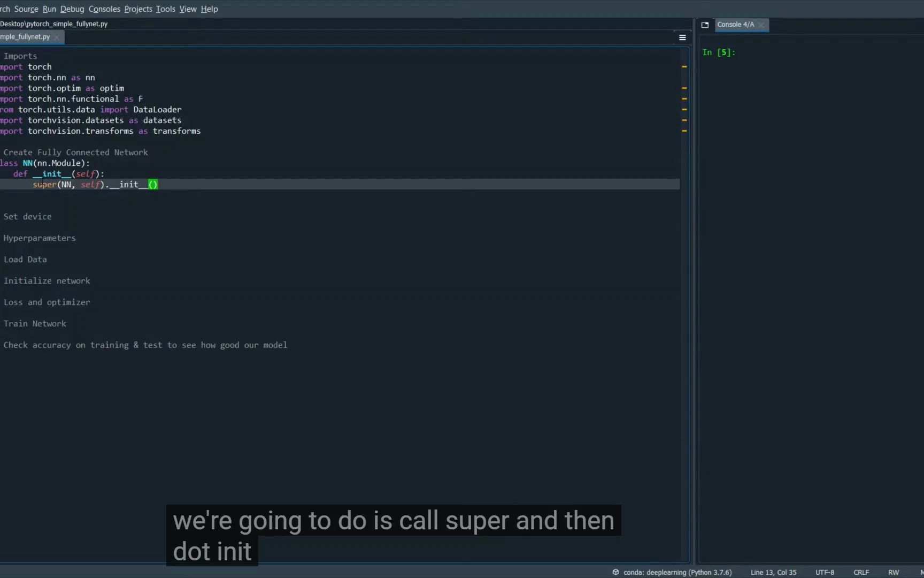Click the conda environment icon in status bar
924x578 pixels.
click(x=615, y=572)
